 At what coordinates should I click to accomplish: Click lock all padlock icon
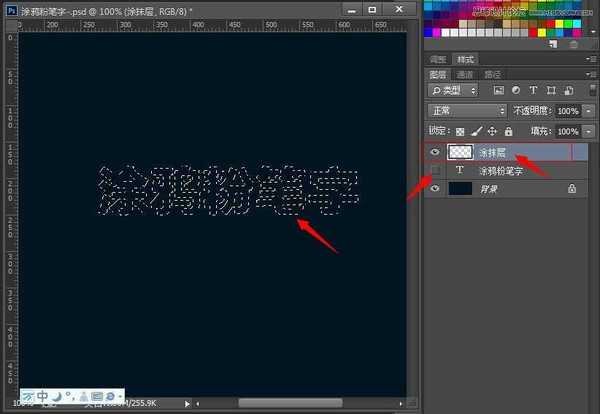click(508, 131)
